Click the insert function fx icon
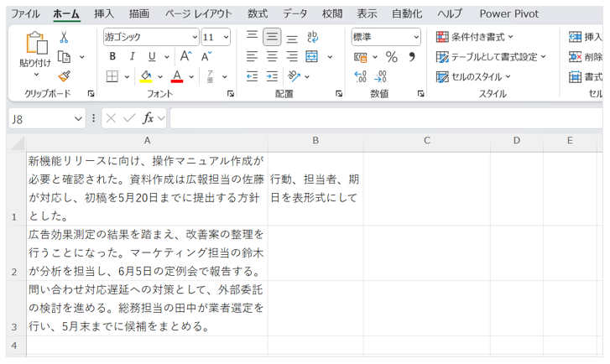The height and width of the screenshot is (364, 610). point(149,118)
